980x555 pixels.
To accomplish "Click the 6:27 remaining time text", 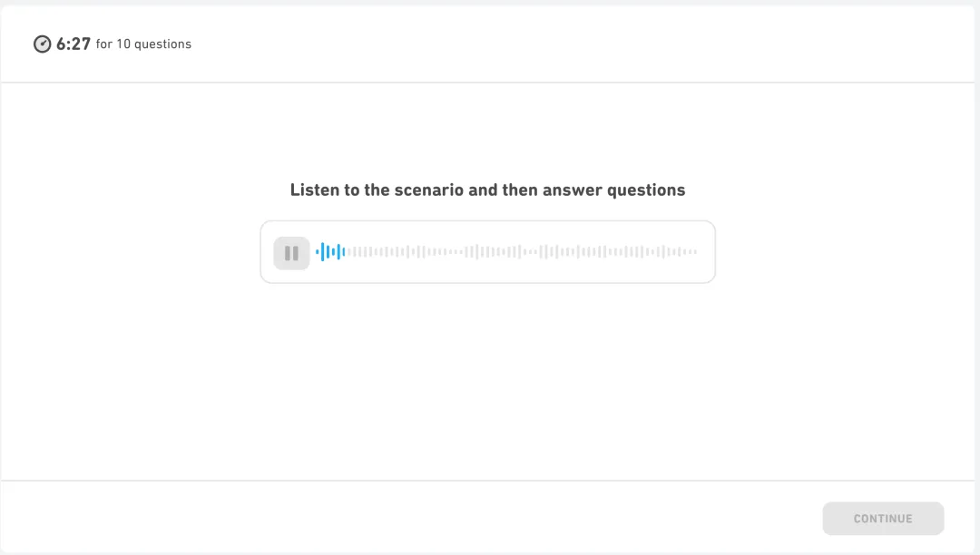I will coord(73,44).
